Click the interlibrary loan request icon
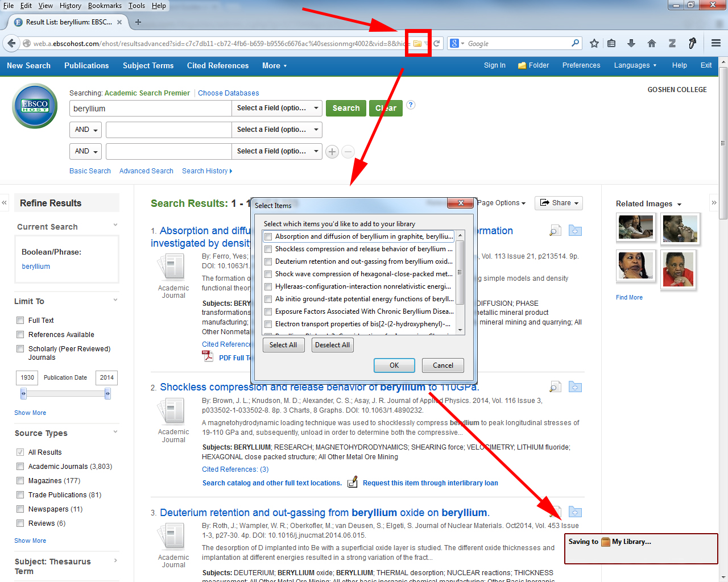Viewport: 728px width, 582px height. click(353, 483)
